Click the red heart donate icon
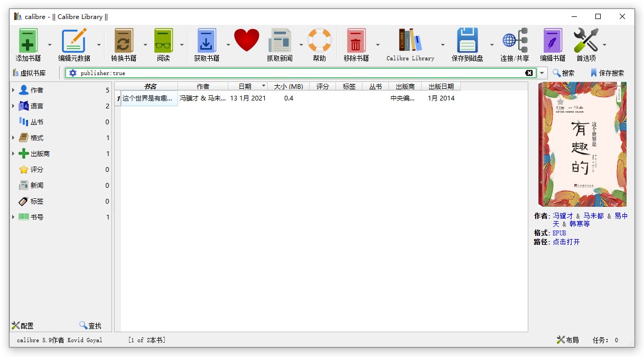Viewport: 644px width, 357px height. coord(247,40)
